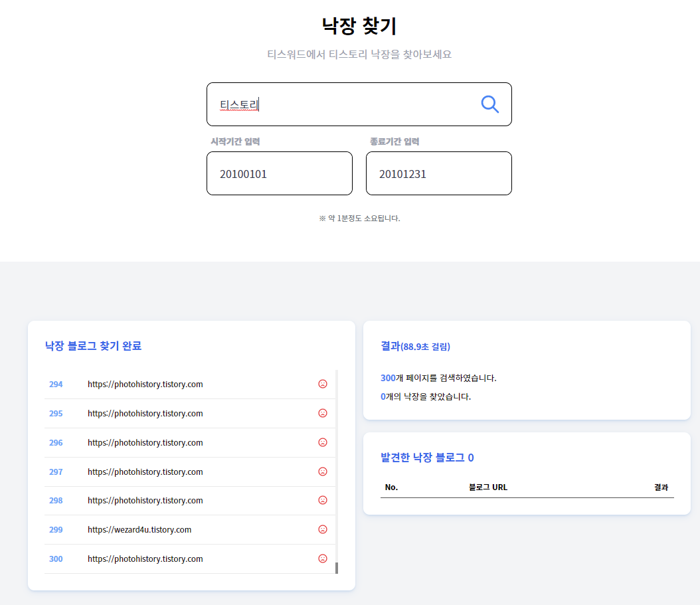Open photohistory.tistory.com link on row 300

(x=145, y=559)
